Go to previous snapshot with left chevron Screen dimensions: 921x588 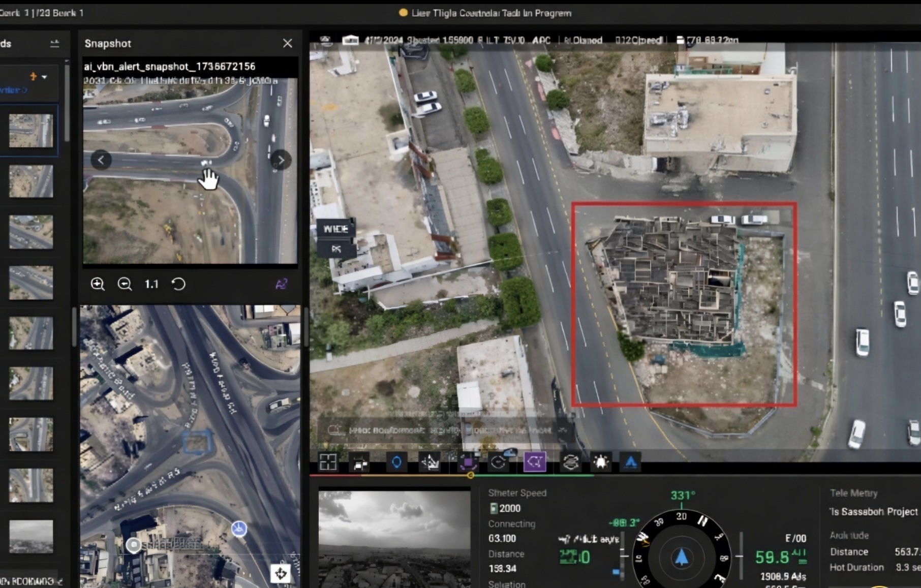[101, 161]
